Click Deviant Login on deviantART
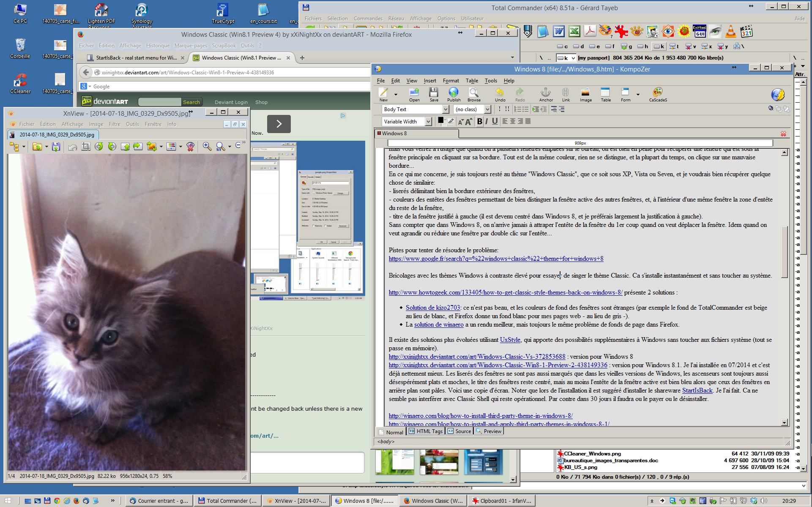Image resolution: width=812 pixels, height=507 pixels. 231,102
